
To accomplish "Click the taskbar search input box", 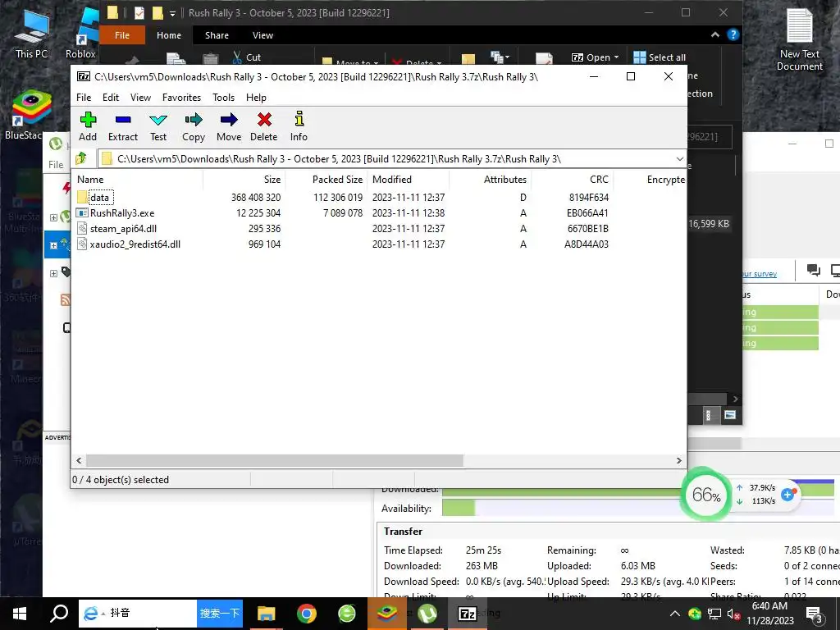I will pos(138,614).
